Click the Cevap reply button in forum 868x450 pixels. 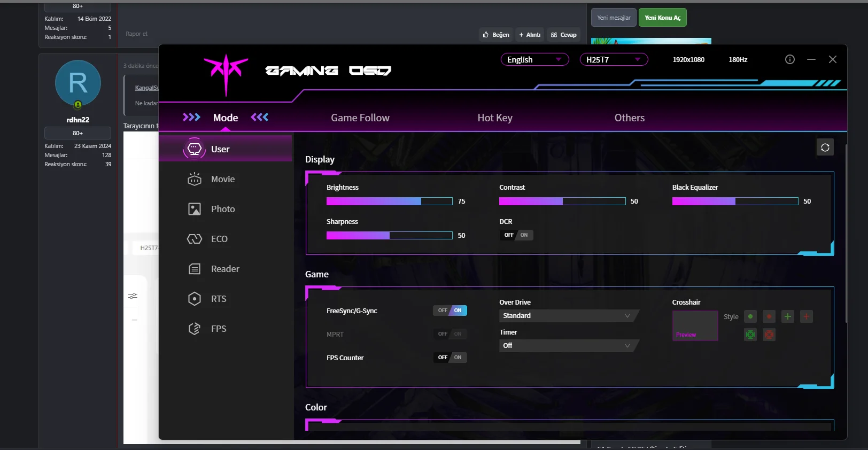click(x=564, y=35)
